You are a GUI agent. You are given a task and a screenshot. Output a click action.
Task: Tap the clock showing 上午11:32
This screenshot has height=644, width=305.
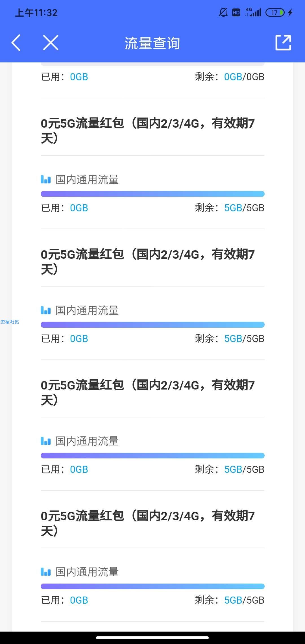36,13
